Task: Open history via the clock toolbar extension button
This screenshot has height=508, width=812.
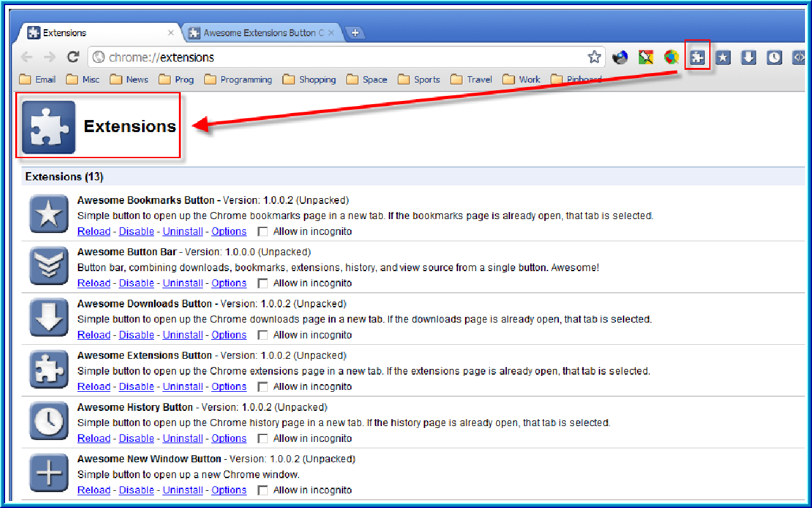Action: 774,57
